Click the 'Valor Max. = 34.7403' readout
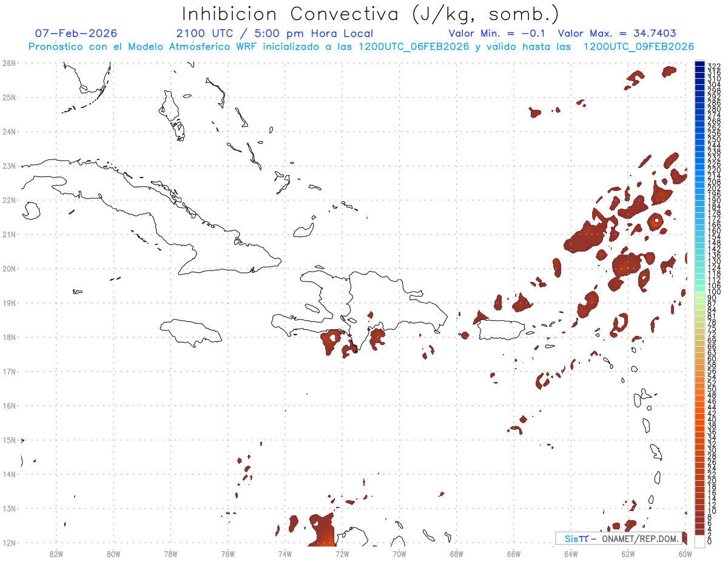Image resolution: width=728 pixels, height=562 pixels. coord(616,33)
